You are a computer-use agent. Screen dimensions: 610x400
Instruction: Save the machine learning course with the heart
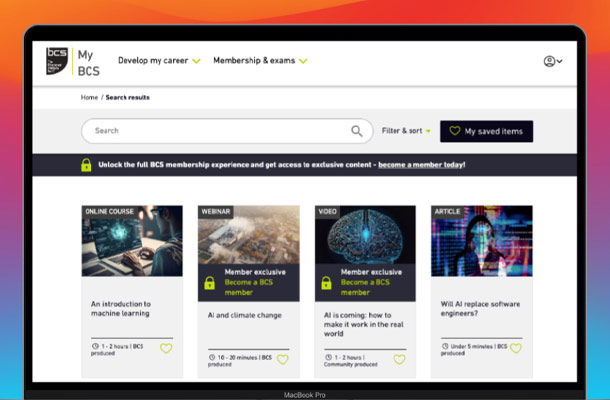point(166,349)
